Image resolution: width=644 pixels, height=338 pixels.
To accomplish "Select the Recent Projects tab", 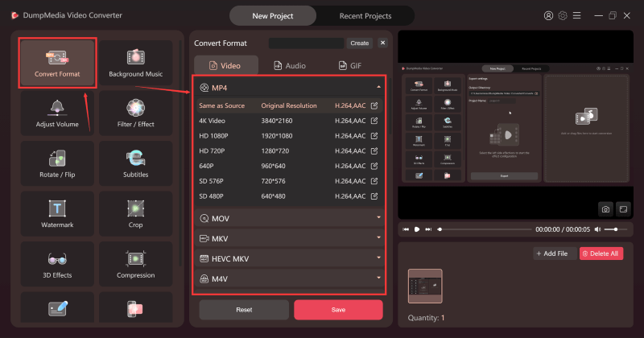I will click(365, 16).
